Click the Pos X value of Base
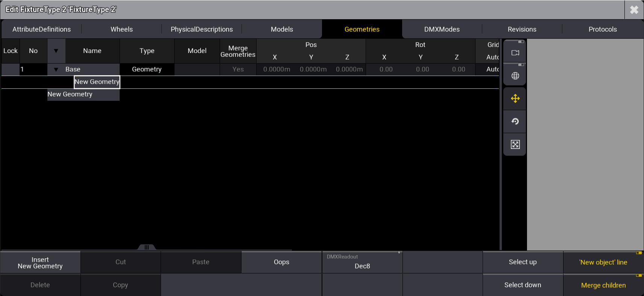Screen dimensions: 644x296 click(276, 69)
